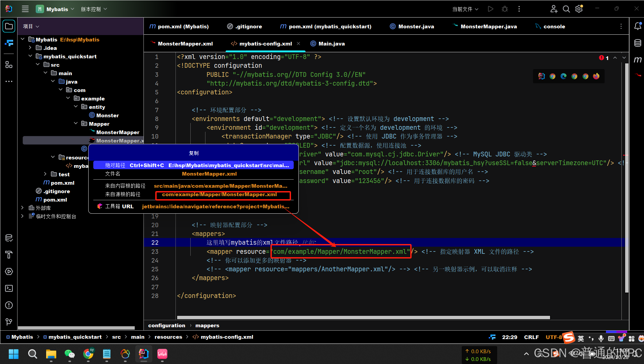Image resolution: width=644 pixels, height=364 pixels.
Task: Copy file name MonsterMapper.xml entry
Action: click(x=193, y=174)
